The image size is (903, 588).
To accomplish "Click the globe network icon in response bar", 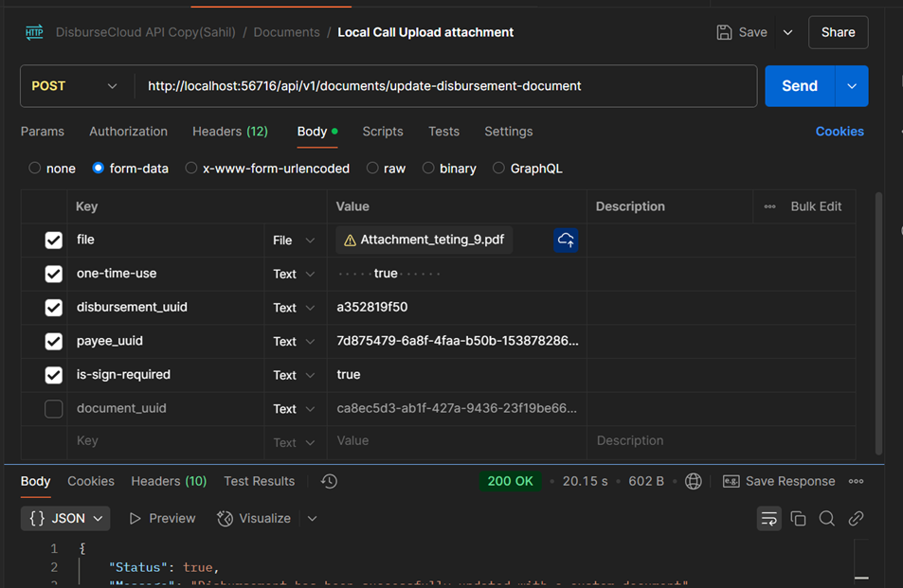I will [x=694, y=481].
